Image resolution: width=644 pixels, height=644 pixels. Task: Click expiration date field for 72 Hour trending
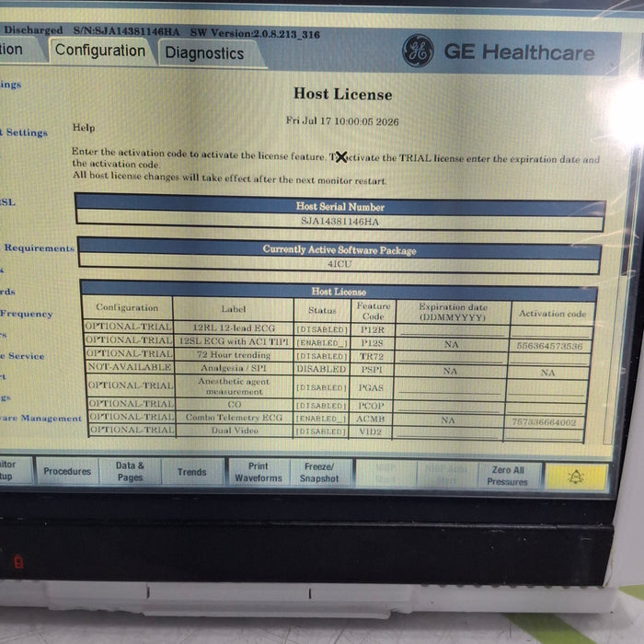tap(450, 357)
